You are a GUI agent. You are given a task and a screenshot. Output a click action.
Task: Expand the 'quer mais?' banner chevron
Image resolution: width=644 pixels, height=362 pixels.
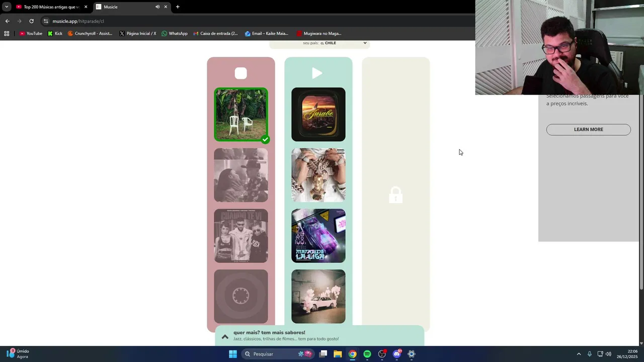(x=225, y=336)
